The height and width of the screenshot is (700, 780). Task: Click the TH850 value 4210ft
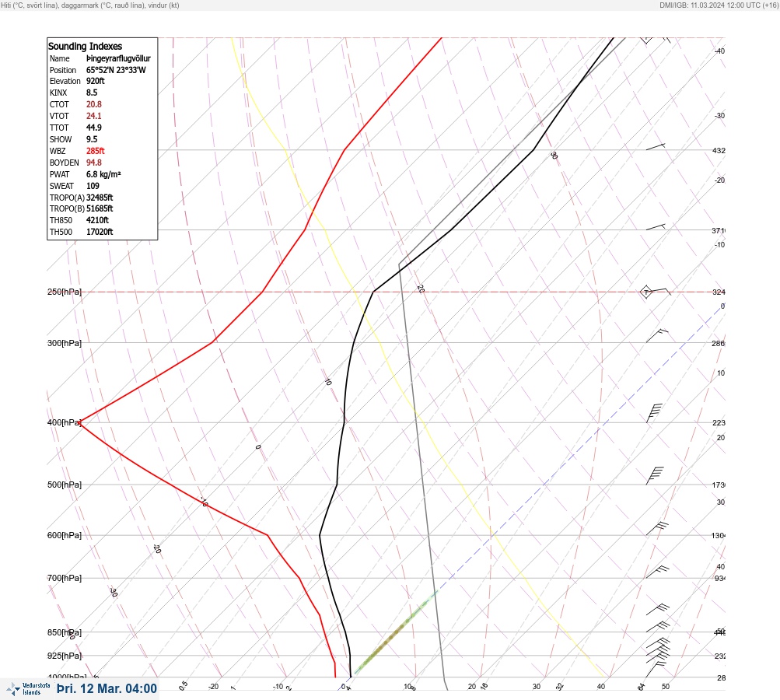(x=97, y=220)
